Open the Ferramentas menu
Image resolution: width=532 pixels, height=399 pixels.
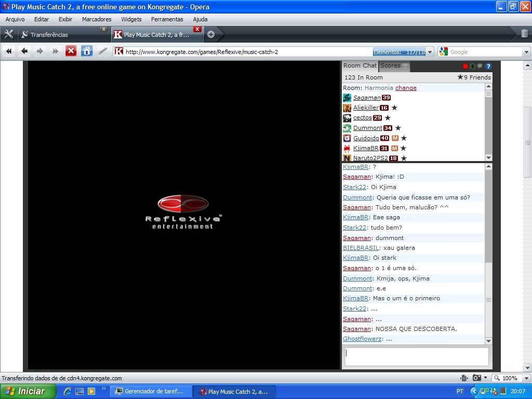pyautogui.click(x=167, y=19)
